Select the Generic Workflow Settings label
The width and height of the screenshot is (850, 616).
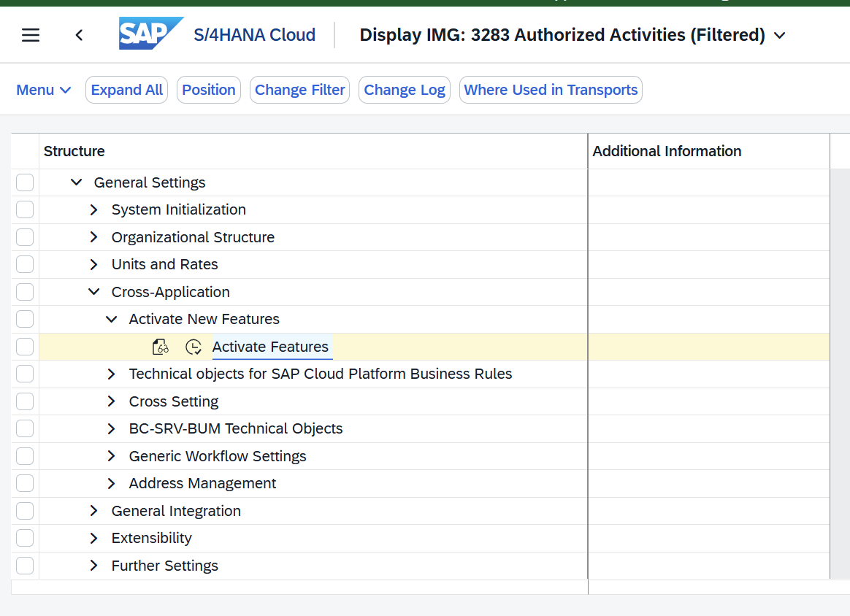218,456
